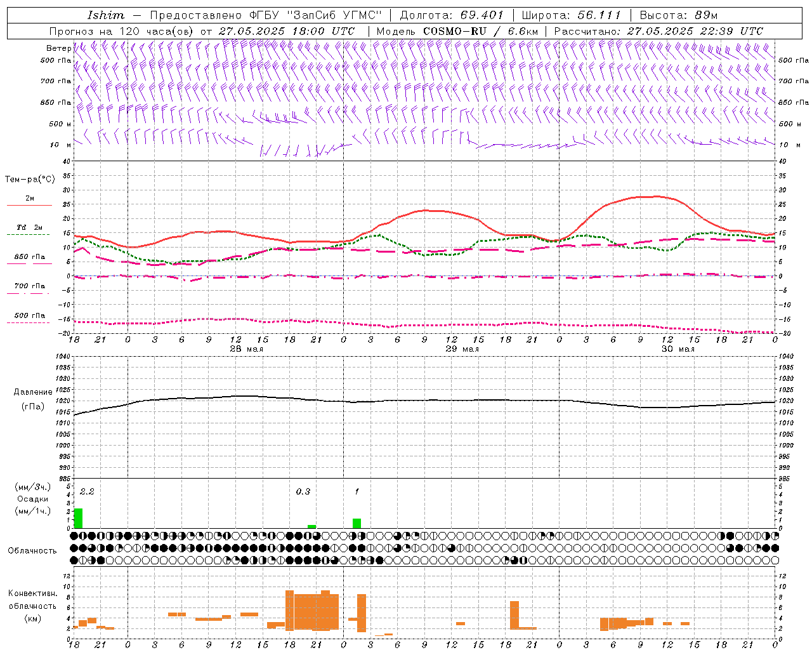812x650 pixels.
Task: Click the Ветер wind section label
Action: tap(58, 48)
